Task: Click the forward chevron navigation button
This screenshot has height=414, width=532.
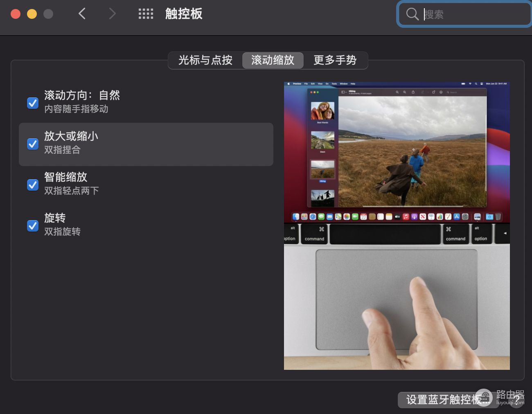Action: pyautogui.click(x=112, y=14)
